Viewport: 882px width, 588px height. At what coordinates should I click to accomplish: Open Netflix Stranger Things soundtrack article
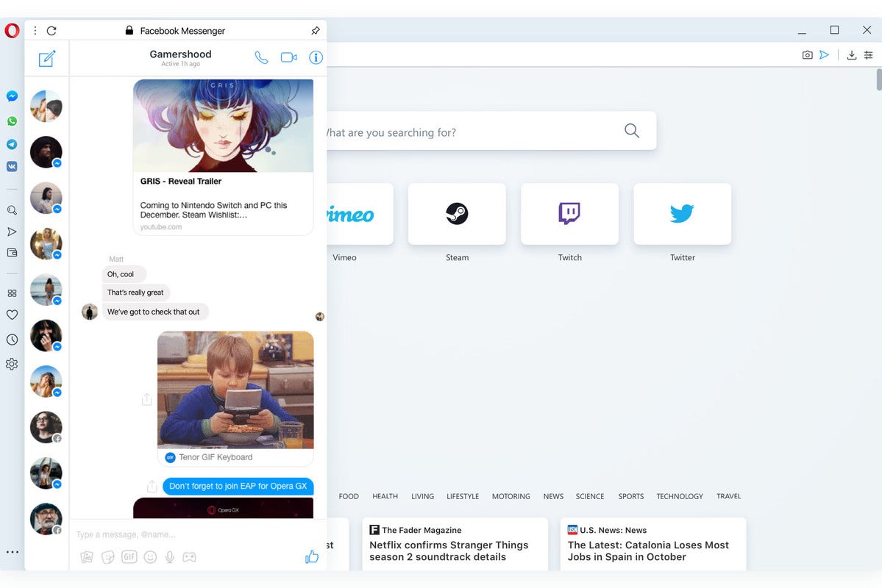coord(455,544)
